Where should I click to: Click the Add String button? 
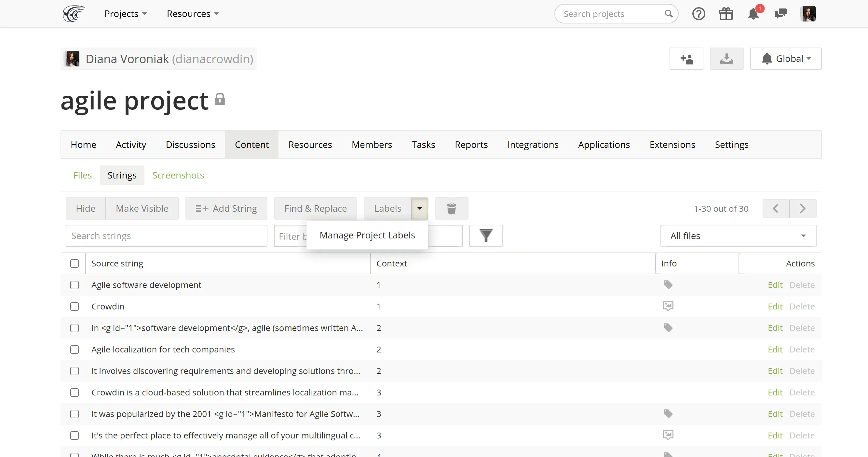[x=226, y=208]
